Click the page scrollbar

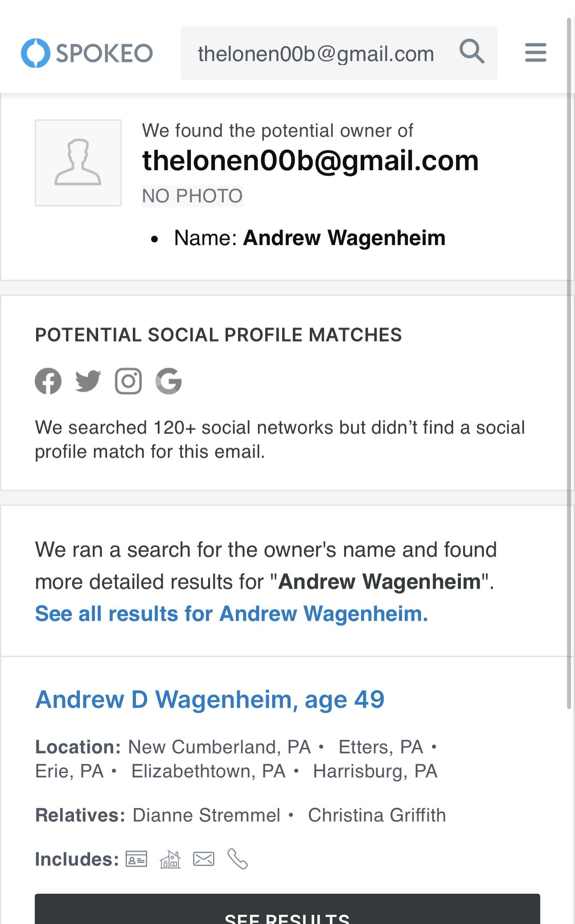pos(569,356)
